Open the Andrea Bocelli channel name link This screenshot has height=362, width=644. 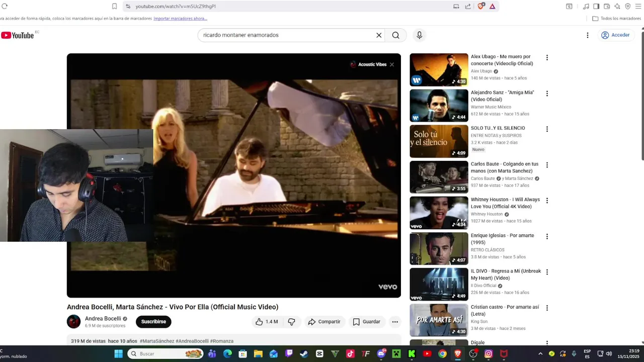pyautogui.click(x=103, y=319)
